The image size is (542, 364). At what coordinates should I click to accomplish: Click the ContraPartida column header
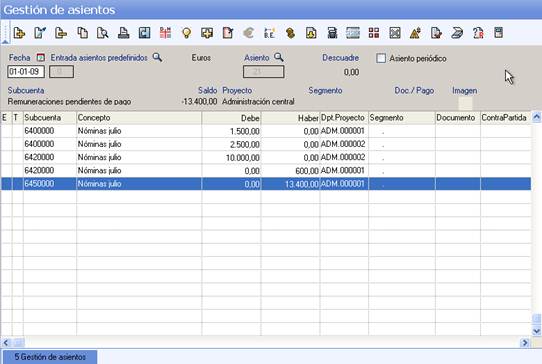[506, 118]
